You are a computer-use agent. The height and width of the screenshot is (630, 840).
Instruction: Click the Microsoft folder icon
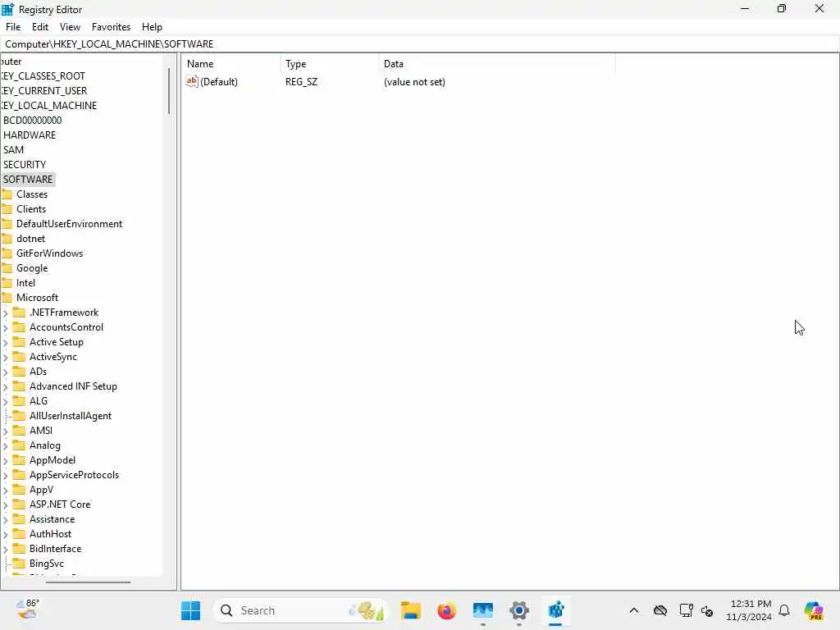pos(7,297)
